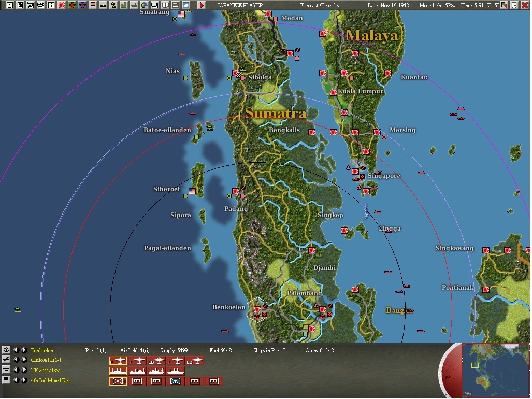Click the single yellow ship toolbar icon
Screen dimensions: 532x399
pos(103,5)
